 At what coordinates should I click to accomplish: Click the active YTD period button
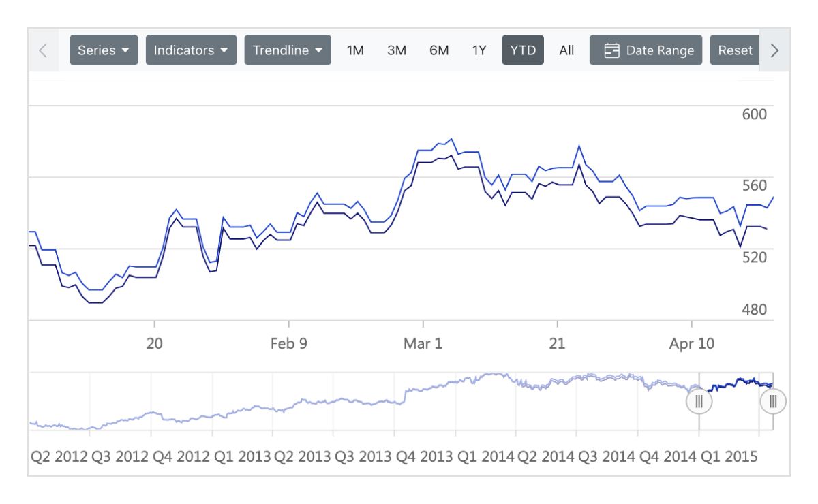[523, 50]
